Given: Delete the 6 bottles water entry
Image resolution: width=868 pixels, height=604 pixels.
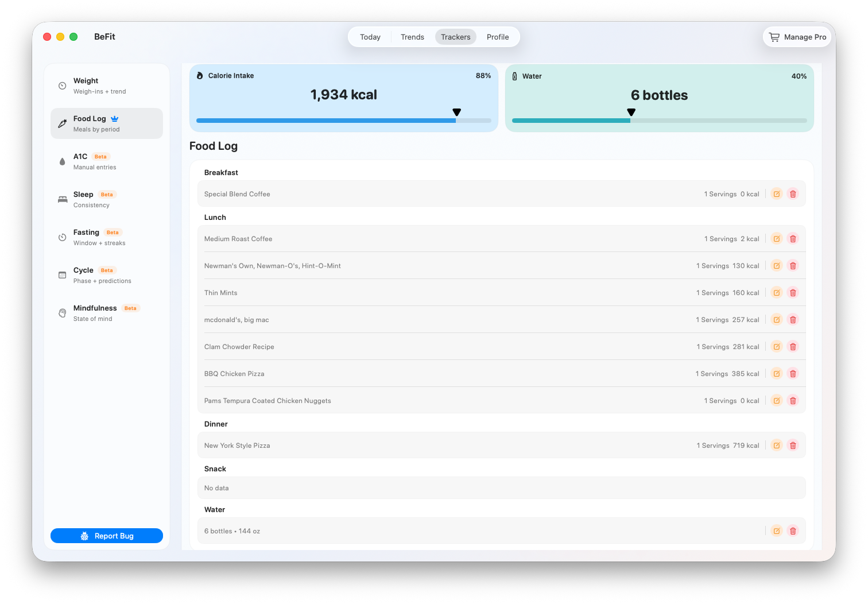Looking at the screenshot, I should point(793,531).
